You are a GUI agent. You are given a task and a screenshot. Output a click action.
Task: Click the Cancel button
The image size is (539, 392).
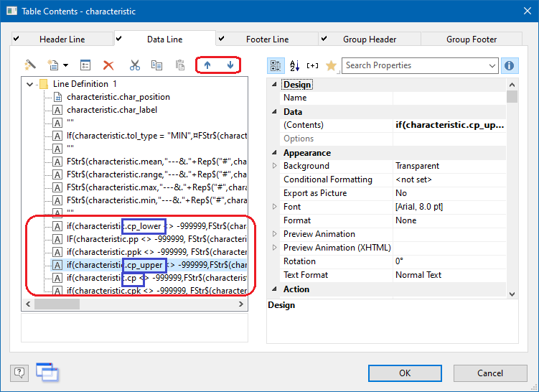tap(490, 373)
